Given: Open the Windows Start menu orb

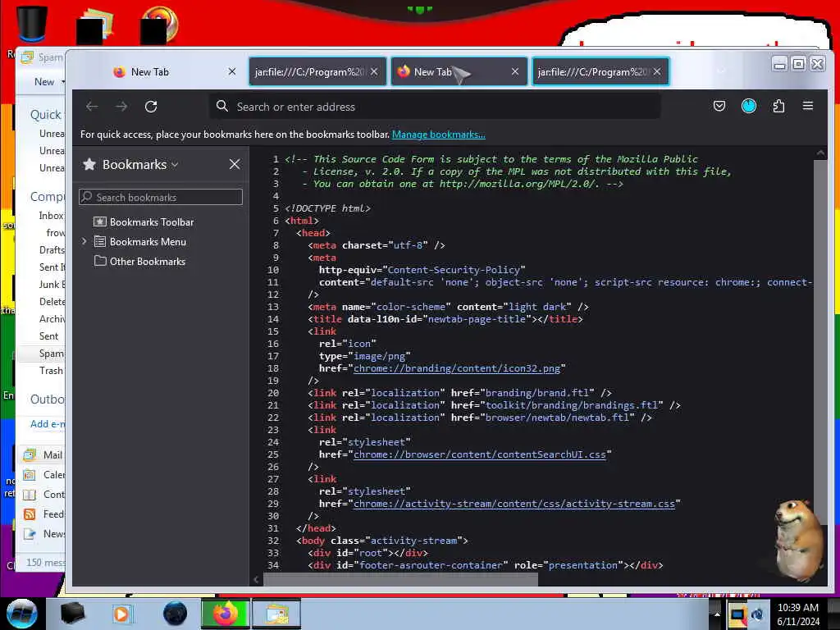Looking at the screenshot, I should [21, 614].
